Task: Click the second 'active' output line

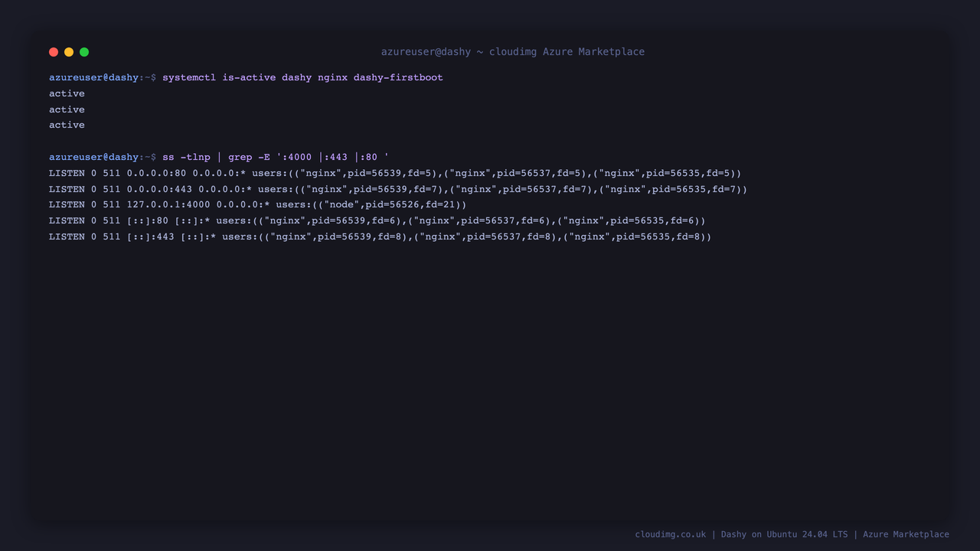Action: 67,109
